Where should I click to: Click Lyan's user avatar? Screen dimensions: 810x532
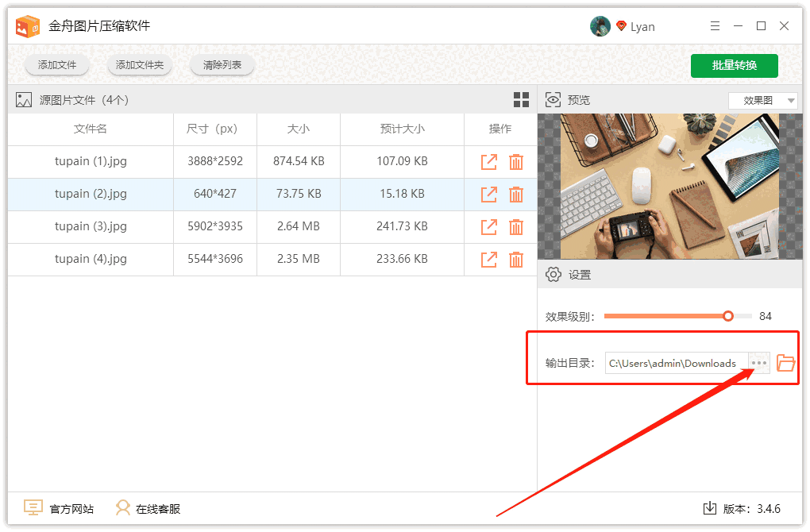600,25
